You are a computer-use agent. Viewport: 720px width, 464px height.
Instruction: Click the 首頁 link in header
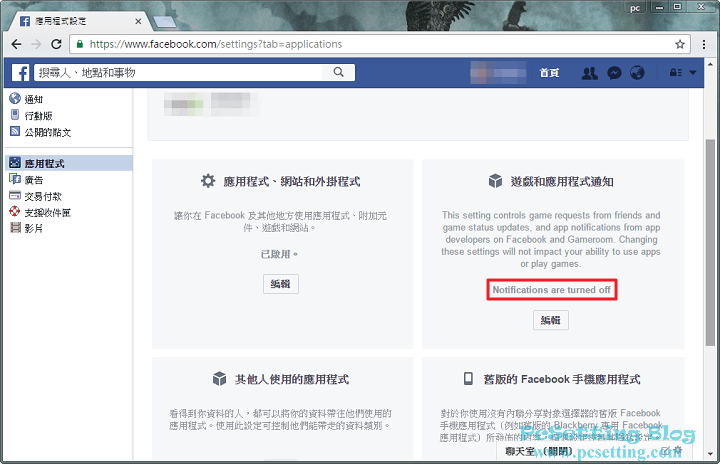tap(549, 73)
